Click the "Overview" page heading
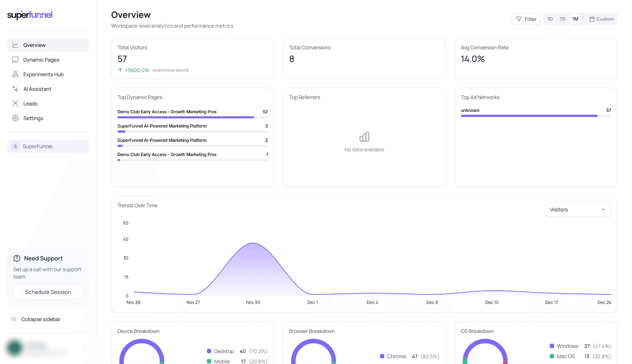The image size is (632, 364). click(131, 15)
